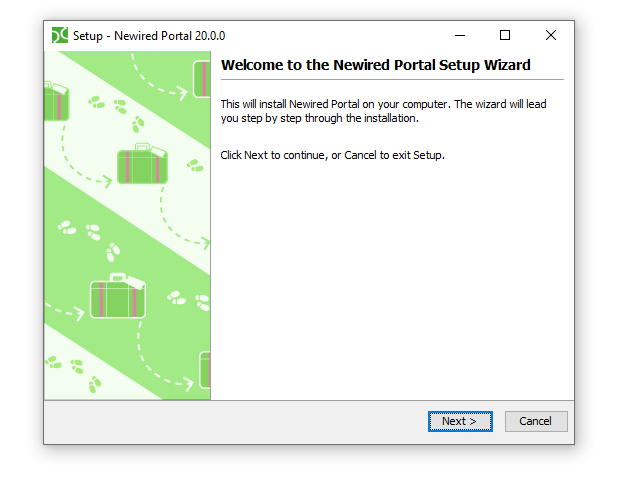Image resolution: width=629 pixels, height=478 pixels.
Task: Click the partial suitcase at the banner's top-right corner
Action: [x=202, y=79]
